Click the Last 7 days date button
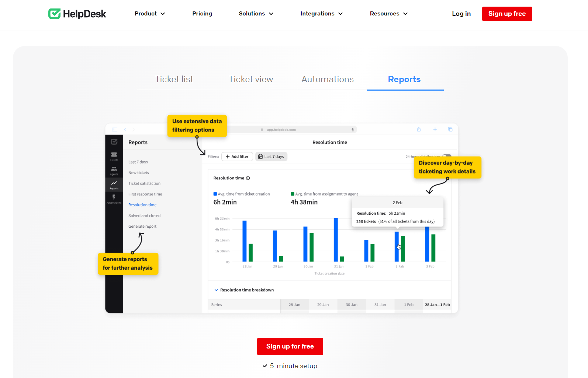Viewport: 588px width, 378px height. 271,157
